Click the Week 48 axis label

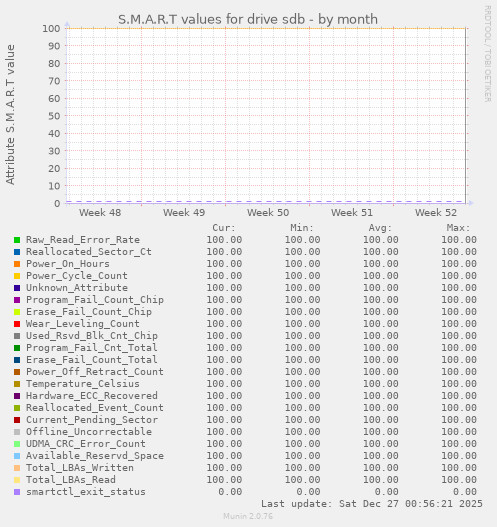pos(100,213)
